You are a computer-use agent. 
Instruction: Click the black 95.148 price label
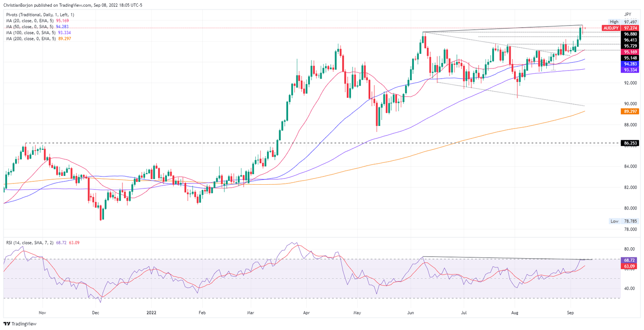631,58
